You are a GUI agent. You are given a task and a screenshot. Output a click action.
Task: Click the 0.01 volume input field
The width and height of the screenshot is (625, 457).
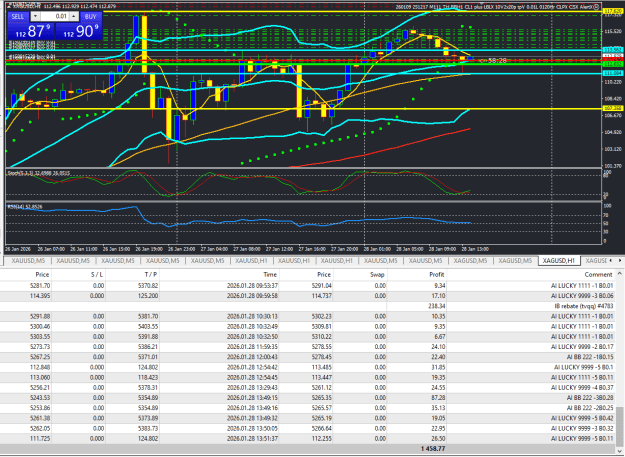(x=55, y=16)
